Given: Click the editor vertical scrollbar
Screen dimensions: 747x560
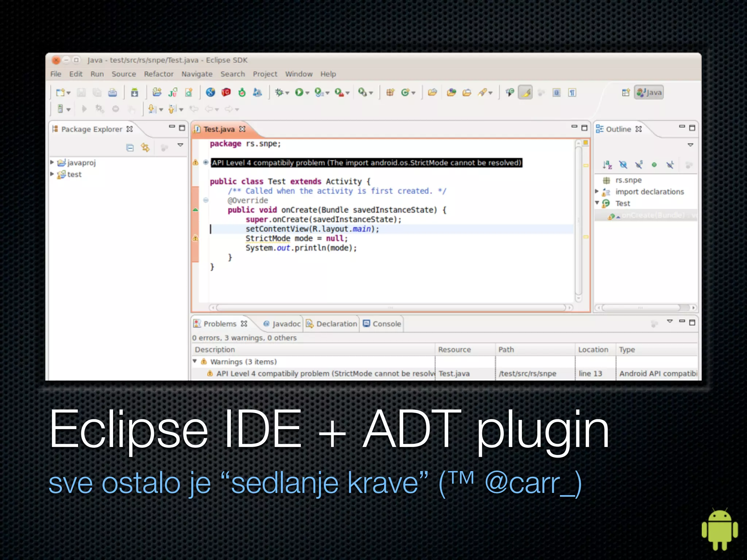Looking at the screenshot, I should [578, 221].
